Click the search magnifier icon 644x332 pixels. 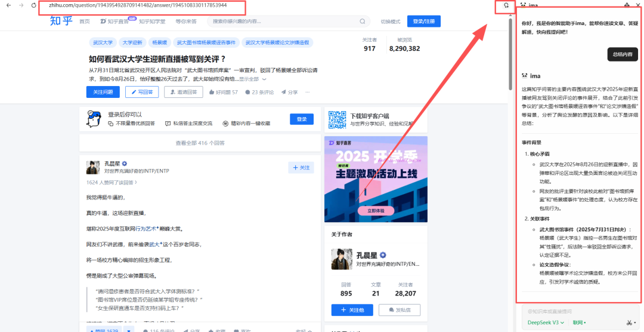pos(363,21)
